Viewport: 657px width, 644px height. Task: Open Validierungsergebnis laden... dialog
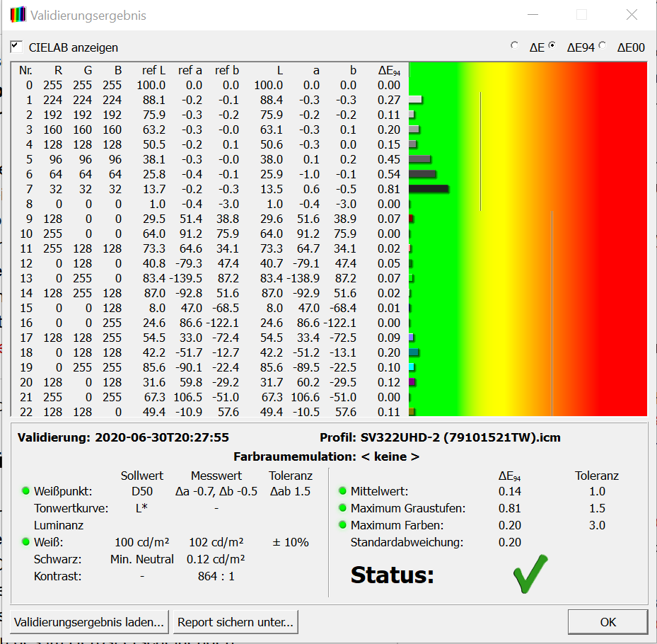point(89,623)
